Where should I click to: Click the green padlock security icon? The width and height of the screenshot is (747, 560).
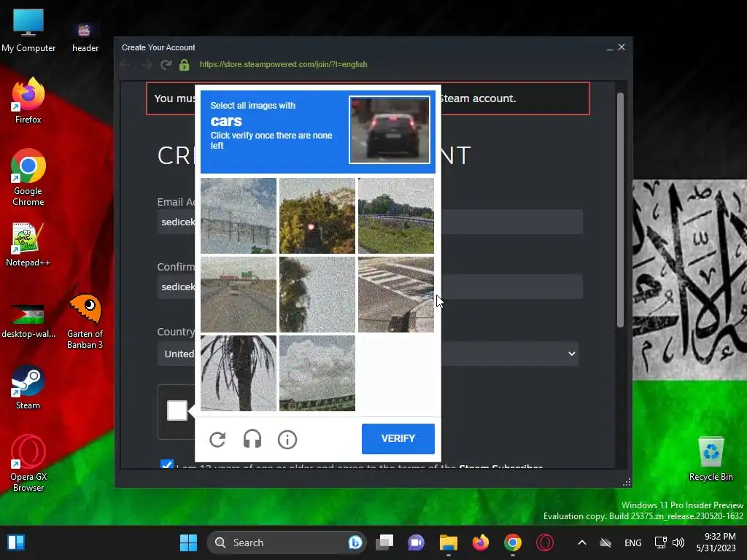pos(185,64)
